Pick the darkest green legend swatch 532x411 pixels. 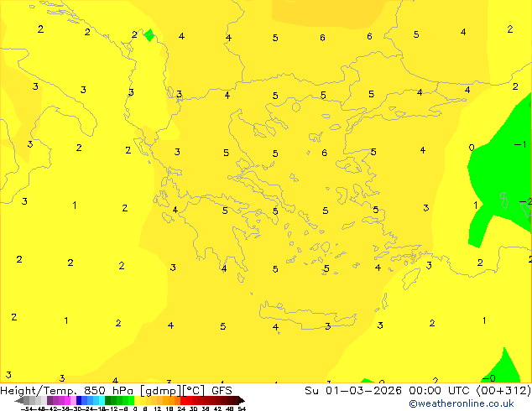108,400
